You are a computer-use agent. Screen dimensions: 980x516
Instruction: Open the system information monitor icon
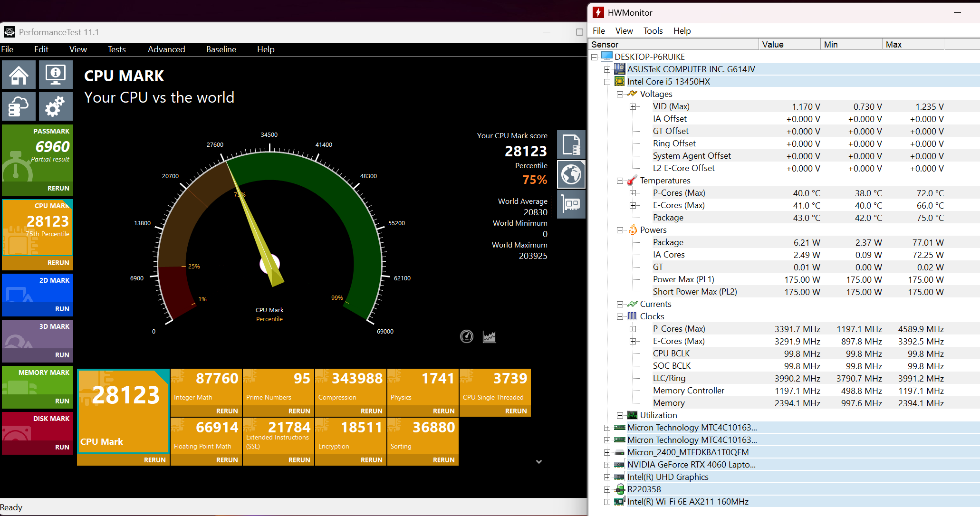[56, 75]
